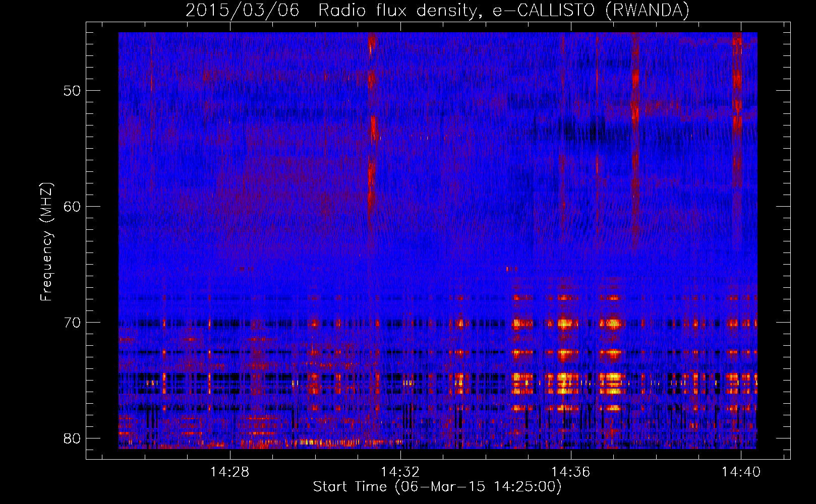Click the plot title mentioning e-CALLISTO (RWANDA)
This screenshot has height=504, width=816.
[x=437, y=10]
